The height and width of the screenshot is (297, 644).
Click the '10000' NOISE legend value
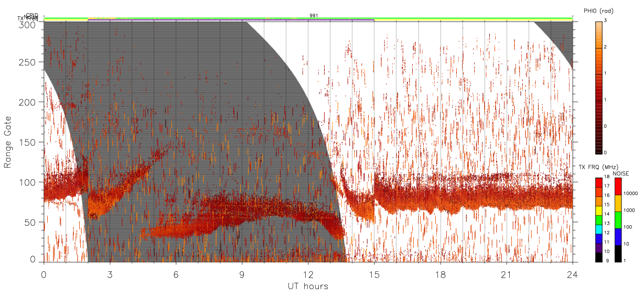[630, 193]
